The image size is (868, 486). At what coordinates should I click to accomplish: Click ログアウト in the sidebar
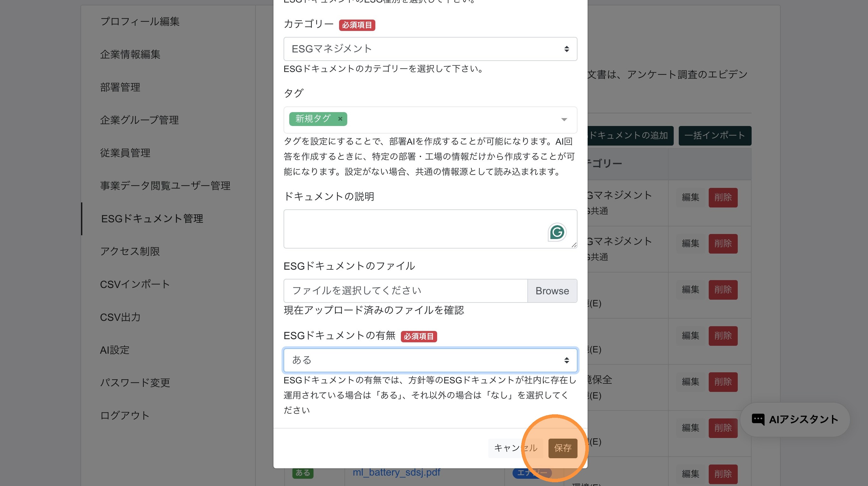coord(125,416)
